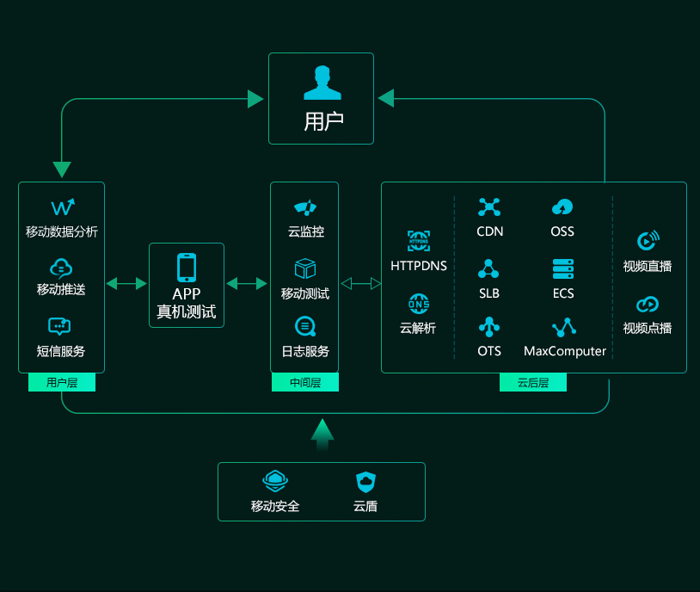Screen dimensions: 700x592
Task: Click the 云盾 text label
Action: [365, 506]
